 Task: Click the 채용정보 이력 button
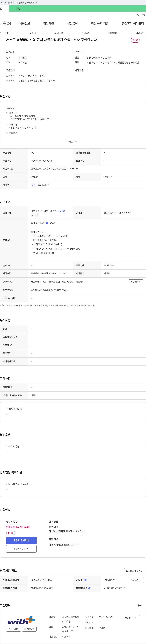click(130, 617)
